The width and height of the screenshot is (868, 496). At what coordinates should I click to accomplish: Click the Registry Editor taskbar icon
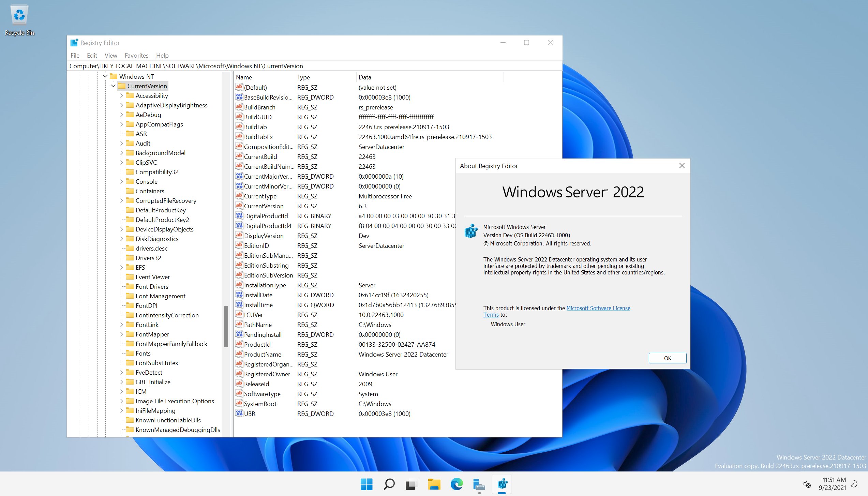pos(502,484)
